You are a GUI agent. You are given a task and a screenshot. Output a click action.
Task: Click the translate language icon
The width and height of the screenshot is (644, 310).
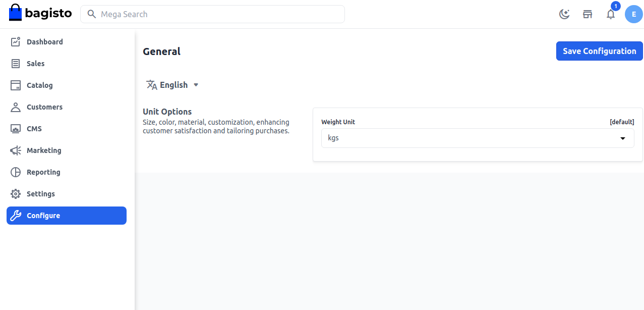[x=151, y=85]
